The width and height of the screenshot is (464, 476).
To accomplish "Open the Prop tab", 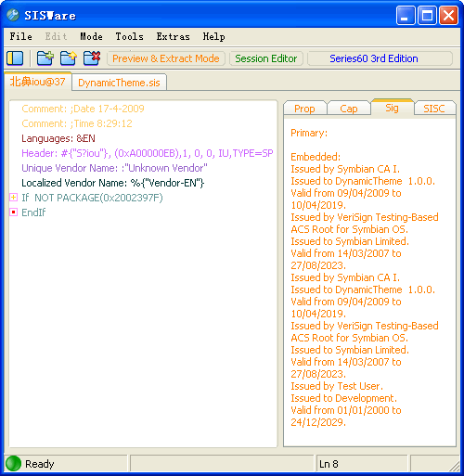I will (x=304, y=109).
